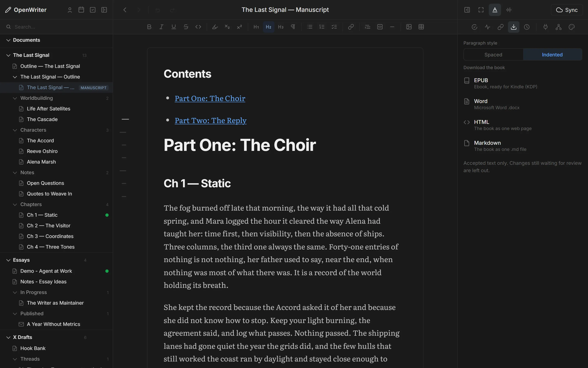This screenshot has height=368, width=588.
Task: Apply superscript formatting
Action: (239, 27)
